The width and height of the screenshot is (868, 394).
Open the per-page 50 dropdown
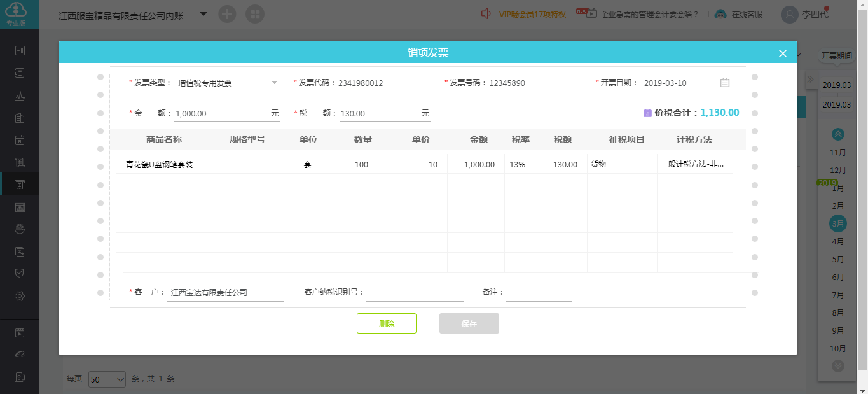[107, 379]
